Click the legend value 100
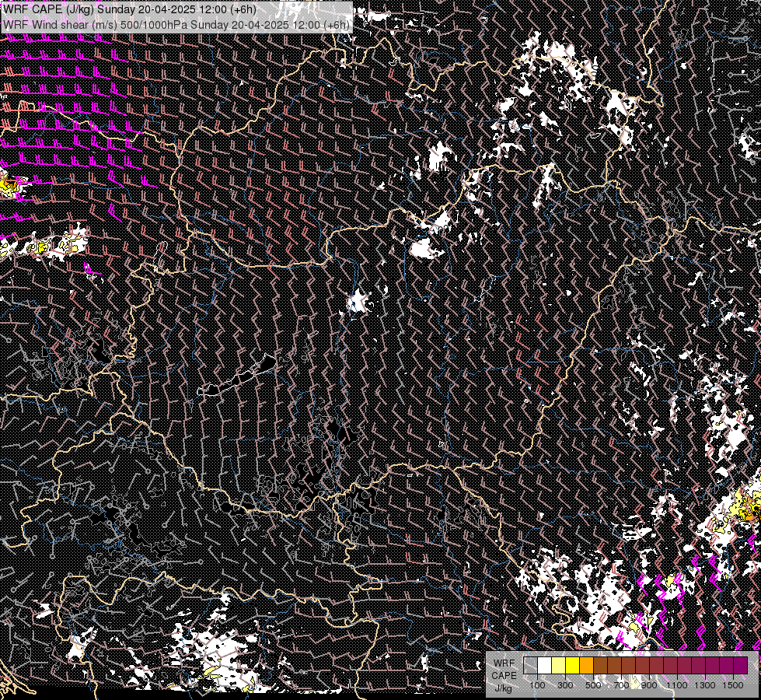This screenshot has width=761, height=700. coord(537,685)
